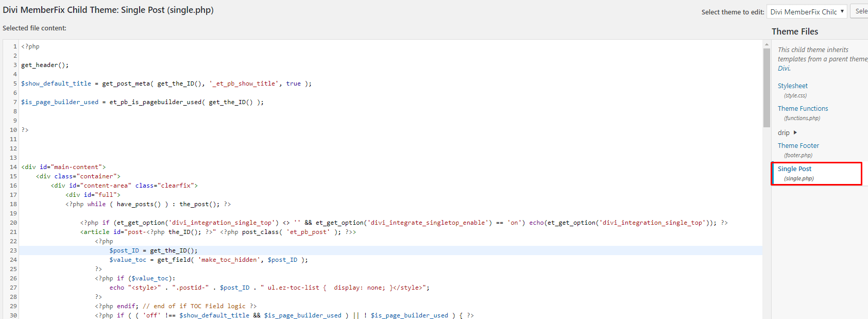Open the 'Select theme to edit' dropdown
Viewport: 868px width, 319px height.
(x=807, y=12)
